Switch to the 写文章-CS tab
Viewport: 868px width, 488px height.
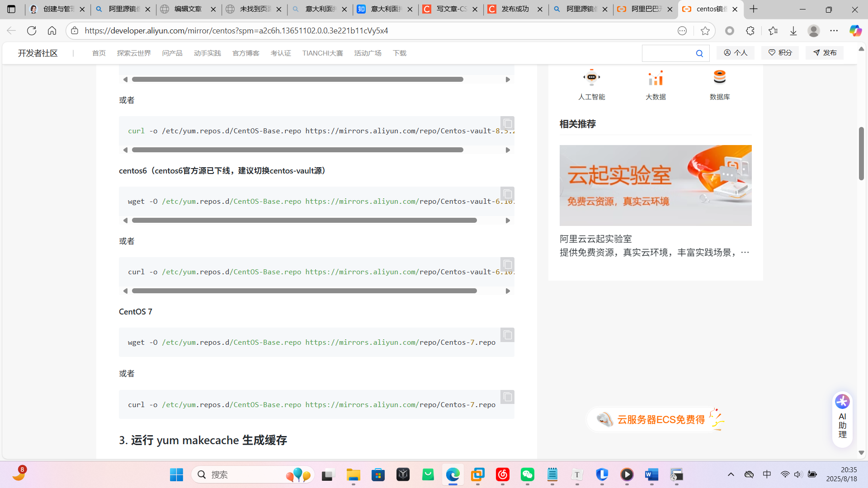tap(450, 9)
